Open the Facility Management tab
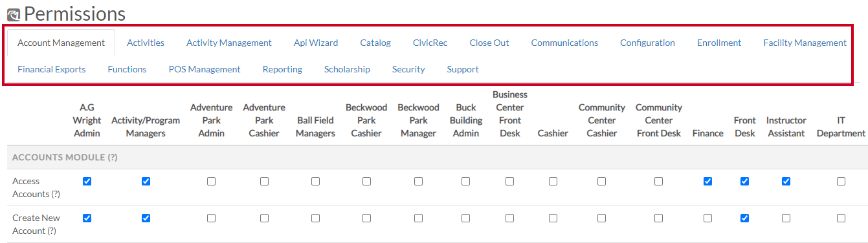The width and height of the screenshot is (868, 243). coord(805,43)
